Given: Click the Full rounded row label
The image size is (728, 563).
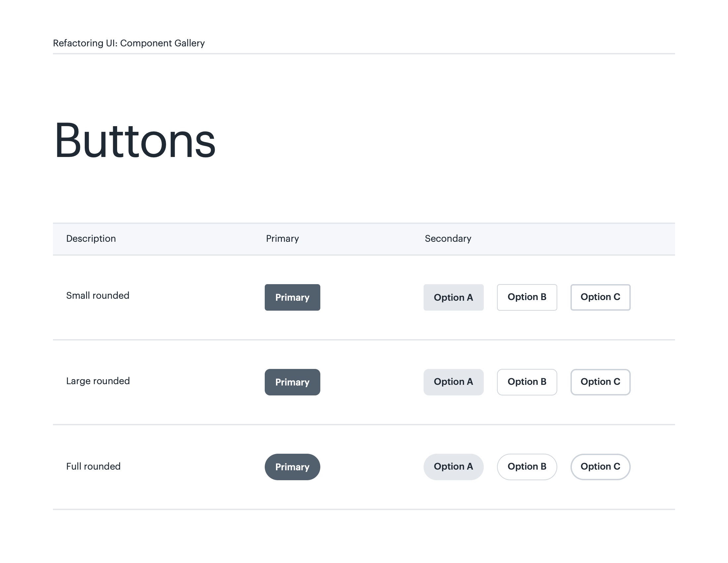Looking at the screenshot, I should click(93, 466).
